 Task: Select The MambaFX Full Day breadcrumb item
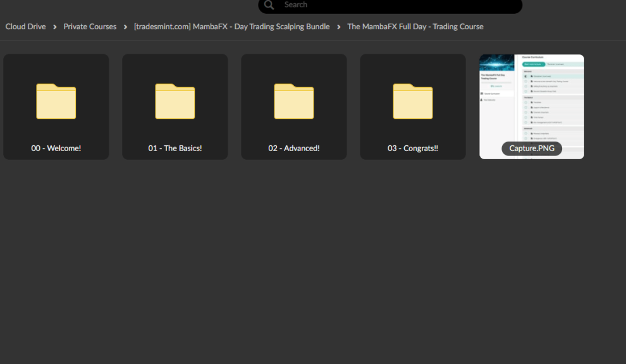[x=415, y=27]
